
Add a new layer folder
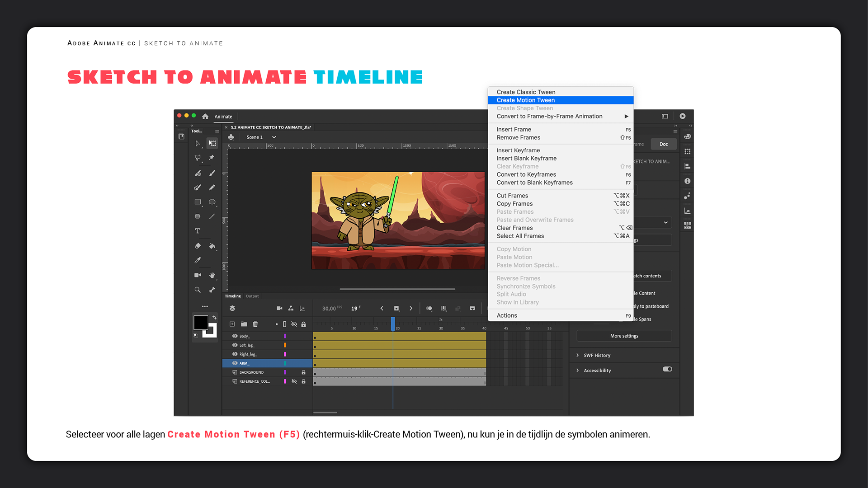point(244,324)
